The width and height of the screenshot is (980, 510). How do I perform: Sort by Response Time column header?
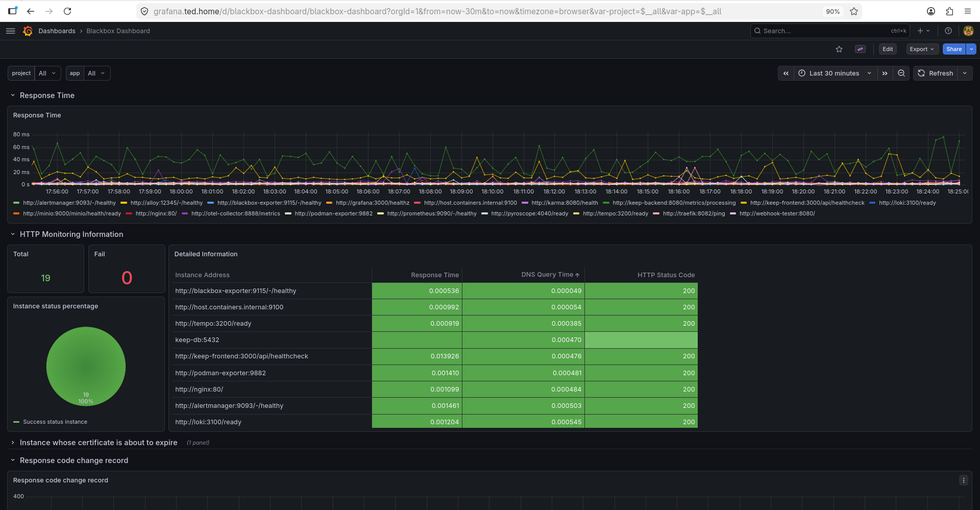435,275
